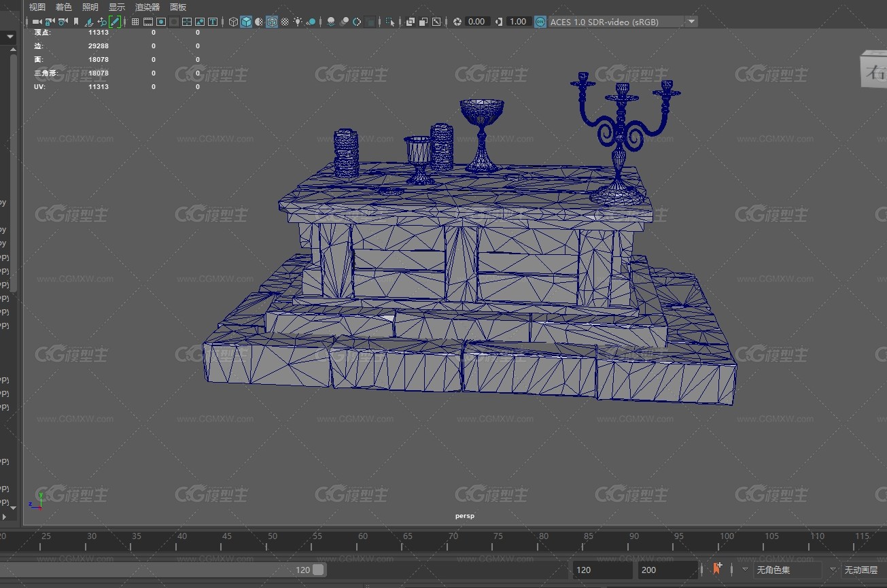The height and width of the screenshot is (588, 887).
Task: Open the 着色 (Shading) menu
Action: [64, 7]
